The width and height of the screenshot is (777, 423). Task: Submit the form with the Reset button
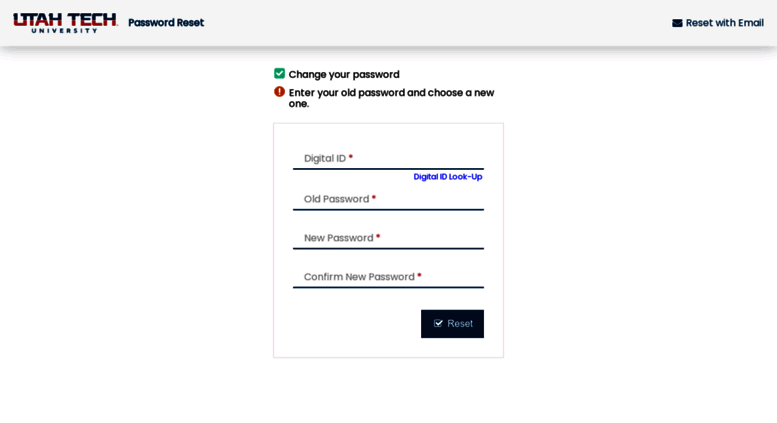pyautogui.click(x=452, y=324)
